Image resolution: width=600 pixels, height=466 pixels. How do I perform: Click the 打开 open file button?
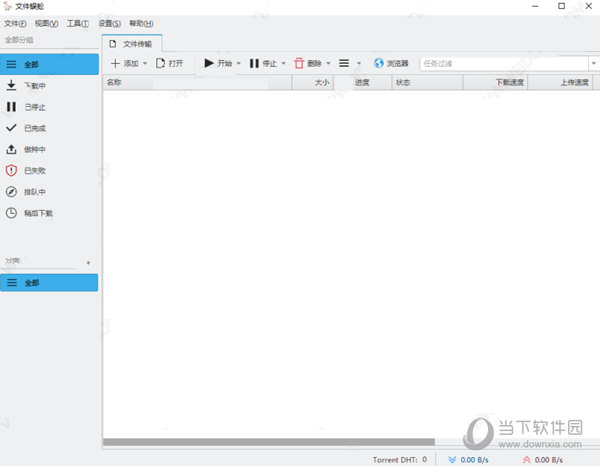(x=169, y=63)
